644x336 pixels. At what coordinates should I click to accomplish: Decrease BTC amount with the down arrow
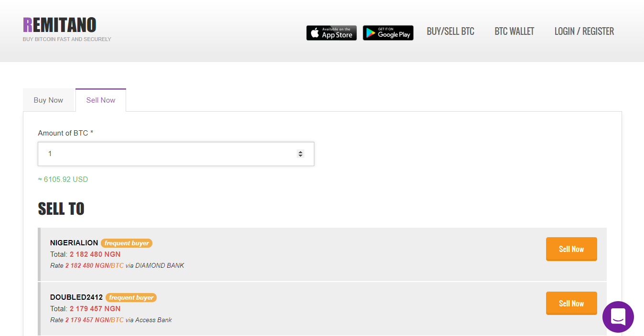301,156
